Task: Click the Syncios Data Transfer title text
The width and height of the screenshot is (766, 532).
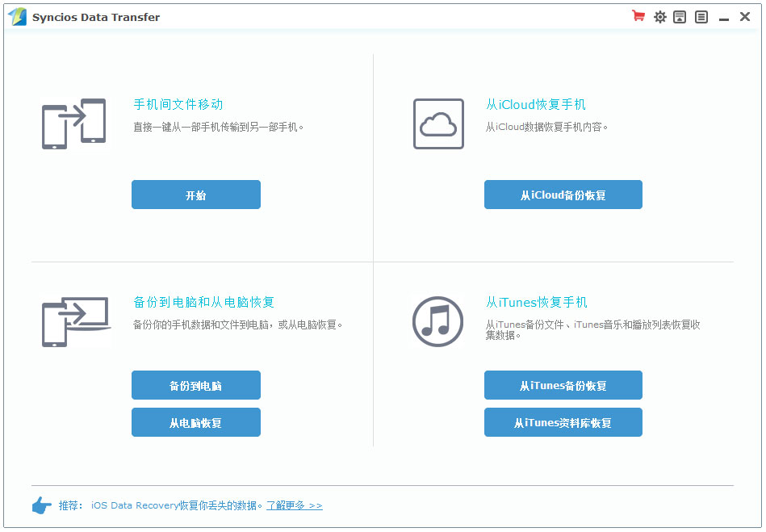Action: [x=96, y=17]
